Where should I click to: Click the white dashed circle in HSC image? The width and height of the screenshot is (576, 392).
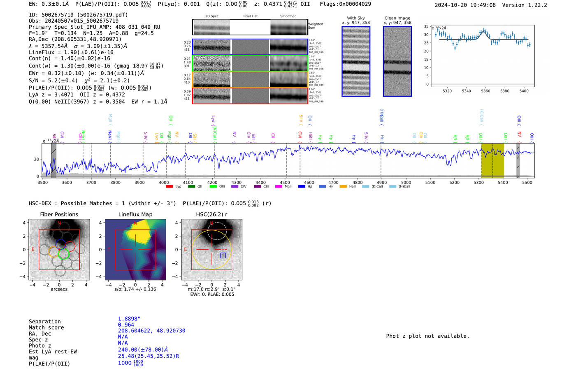coord(217,231)
